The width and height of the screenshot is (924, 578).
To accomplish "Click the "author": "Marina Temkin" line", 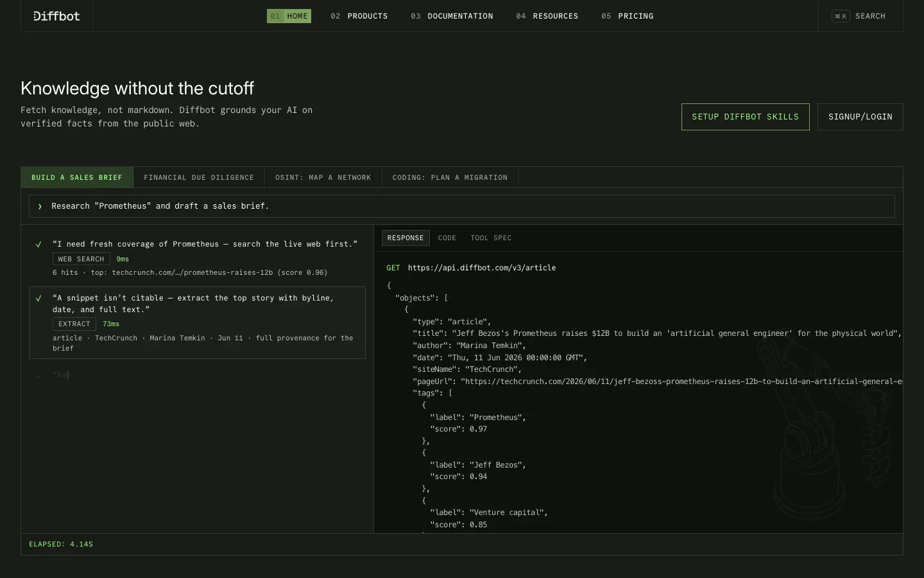I will [469, 346].
